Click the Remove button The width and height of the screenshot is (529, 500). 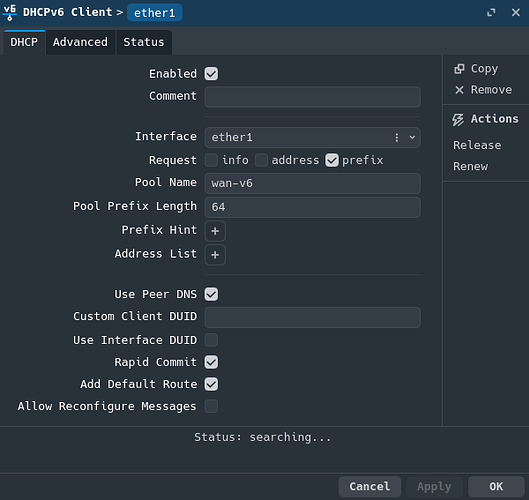[x=483, y=90]
